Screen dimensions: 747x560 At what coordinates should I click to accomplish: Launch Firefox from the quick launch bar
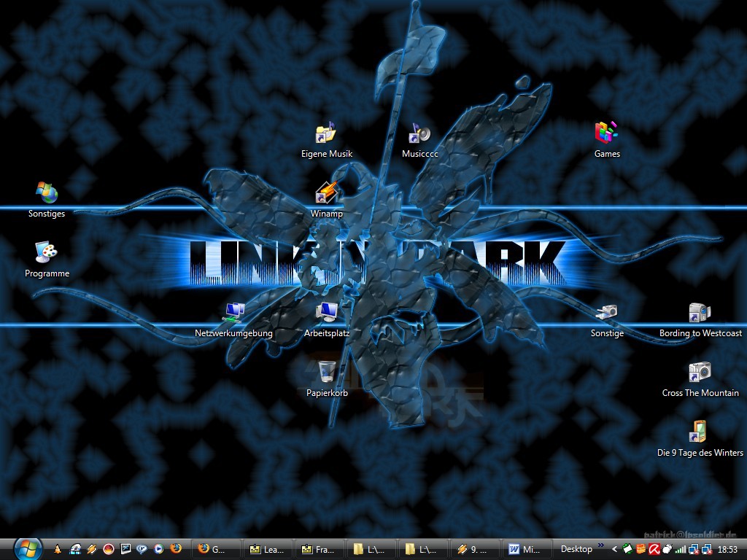pyautogui.click(x=176, y=548)
